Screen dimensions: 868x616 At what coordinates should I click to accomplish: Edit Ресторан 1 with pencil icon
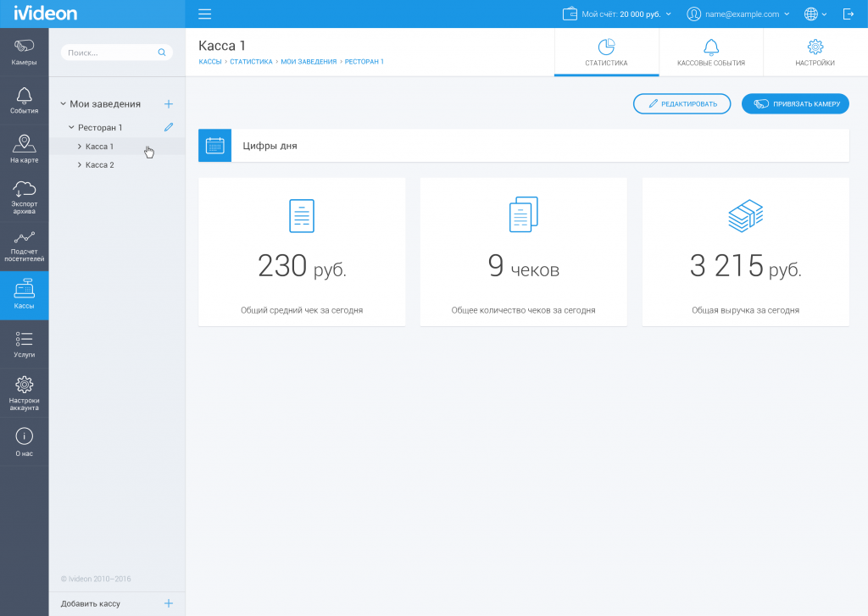[169, 127]
